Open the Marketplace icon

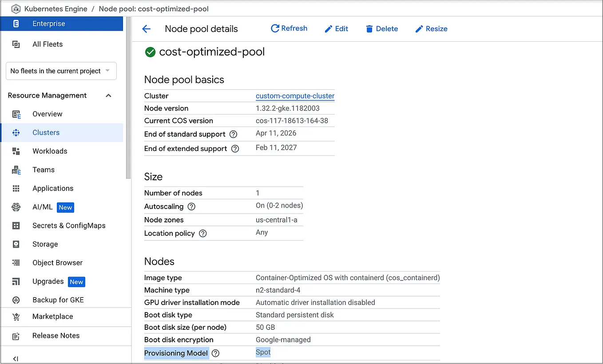pos(16,317)
